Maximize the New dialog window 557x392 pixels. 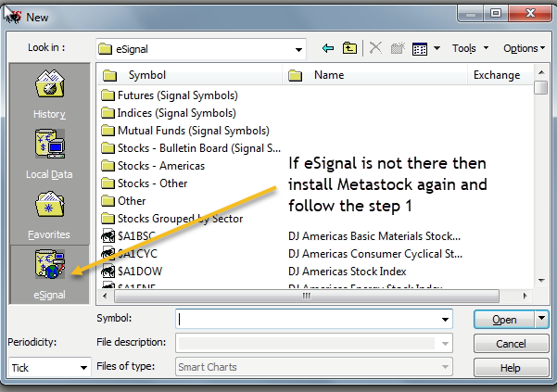pos(495,14)
